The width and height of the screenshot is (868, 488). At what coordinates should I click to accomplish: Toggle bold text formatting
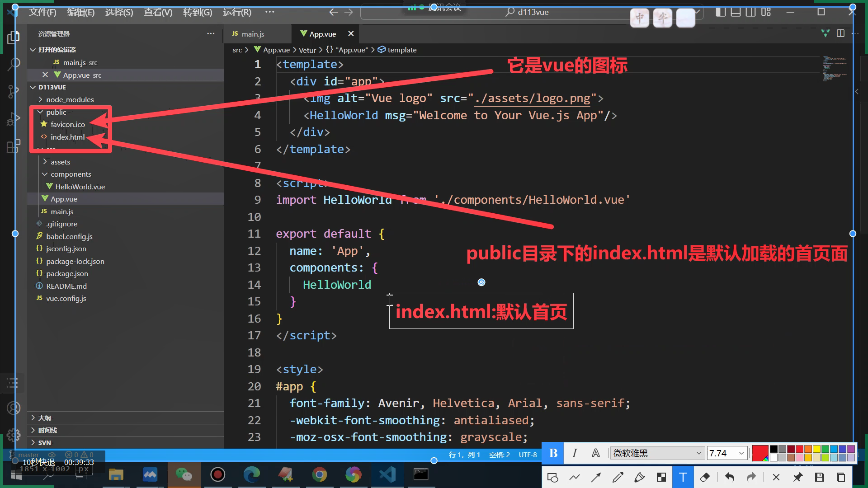[553, 453]
